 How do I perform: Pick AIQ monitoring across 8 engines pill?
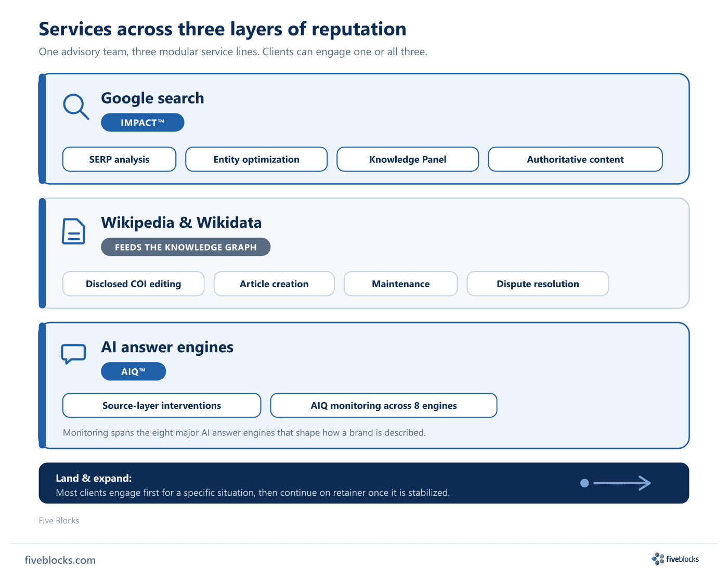click(384, 405)
